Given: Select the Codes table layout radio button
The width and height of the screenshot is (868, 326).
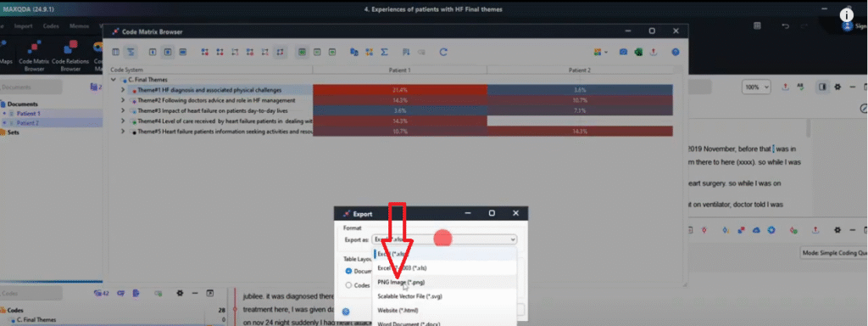Looking at the screenshot, I should (348, 285).
